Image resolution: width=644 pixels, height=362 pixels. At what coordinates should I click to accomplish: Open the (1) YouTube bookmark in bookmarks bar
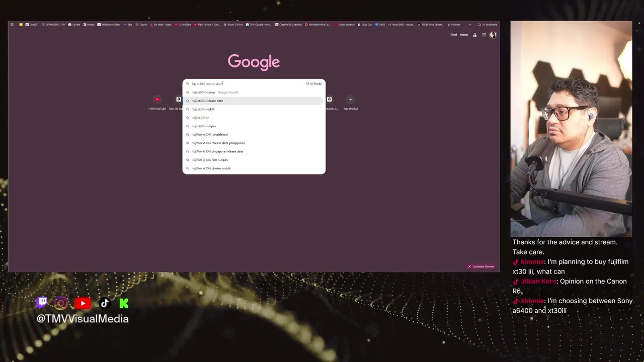pyautogui.click(x=183, y=25)
